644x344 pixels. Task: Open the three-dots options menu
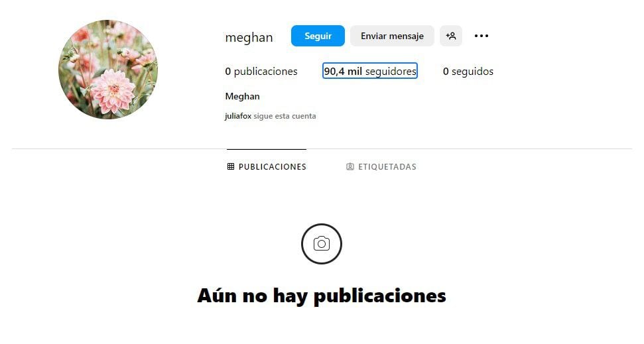[482, 36]
